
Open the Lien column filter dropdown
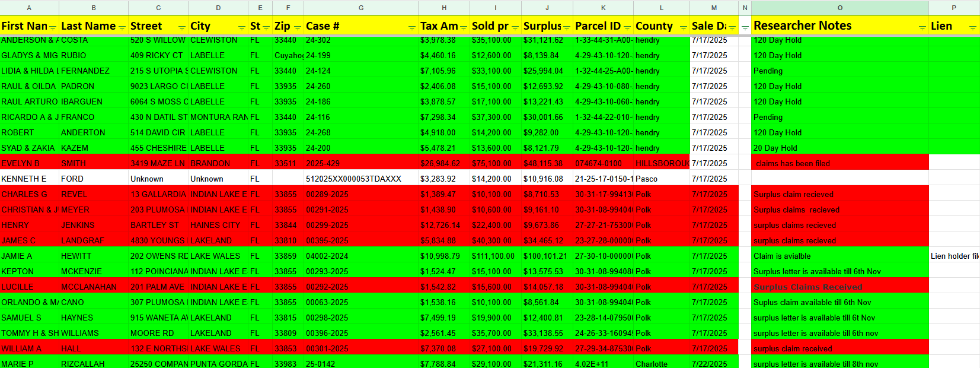[972, 27]
